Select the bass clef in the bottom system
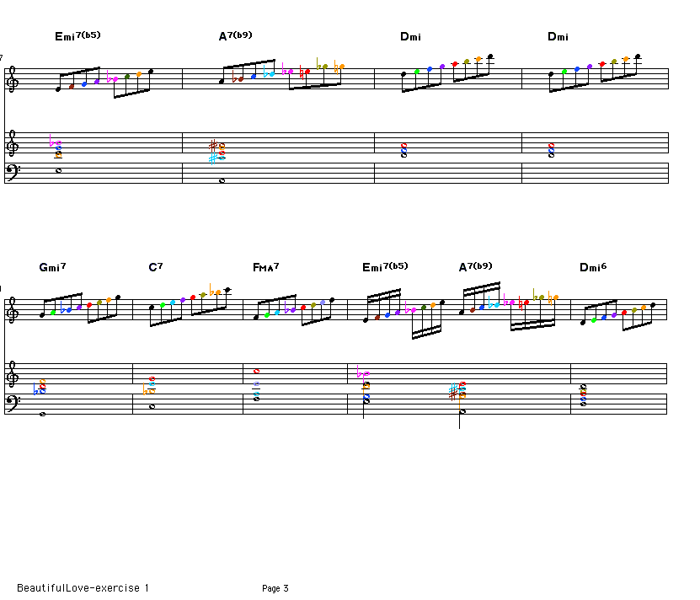 coord(12,404)
